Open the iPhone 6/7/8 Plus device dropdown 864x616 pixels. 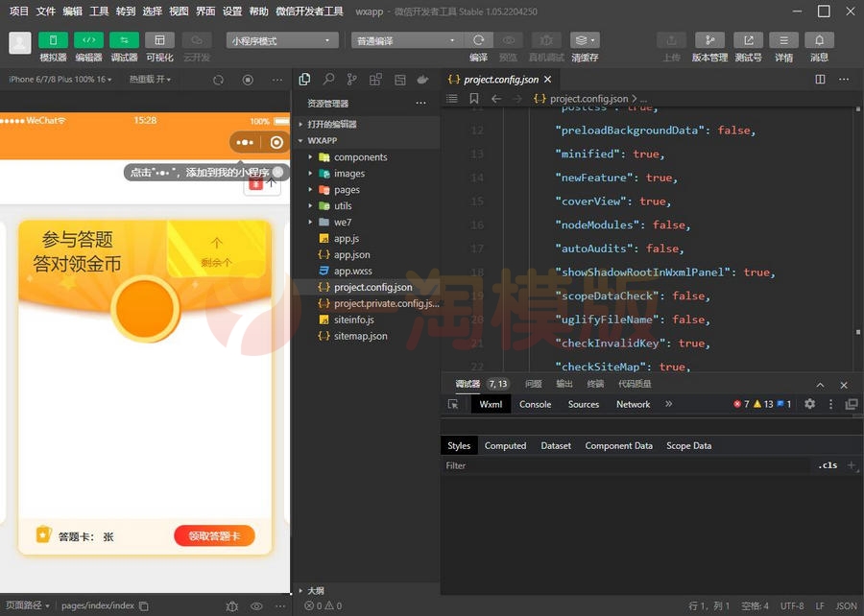click(x=60, y=80)
